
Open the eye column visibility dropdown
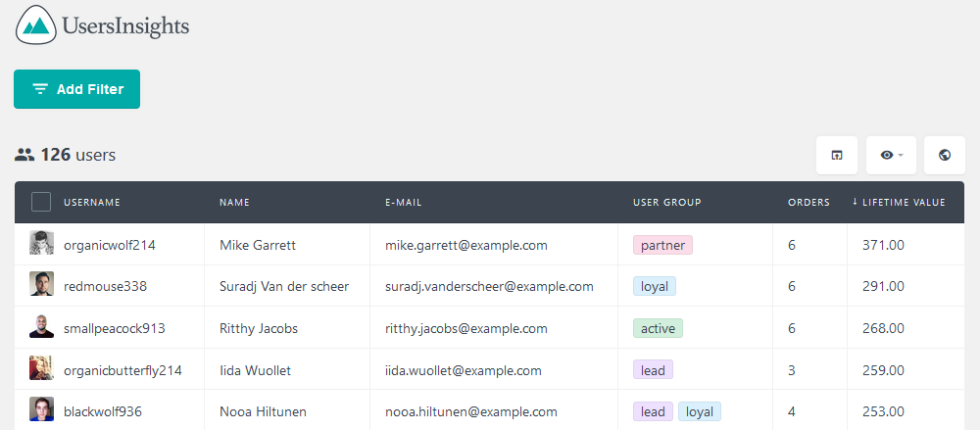click(891, 155)
